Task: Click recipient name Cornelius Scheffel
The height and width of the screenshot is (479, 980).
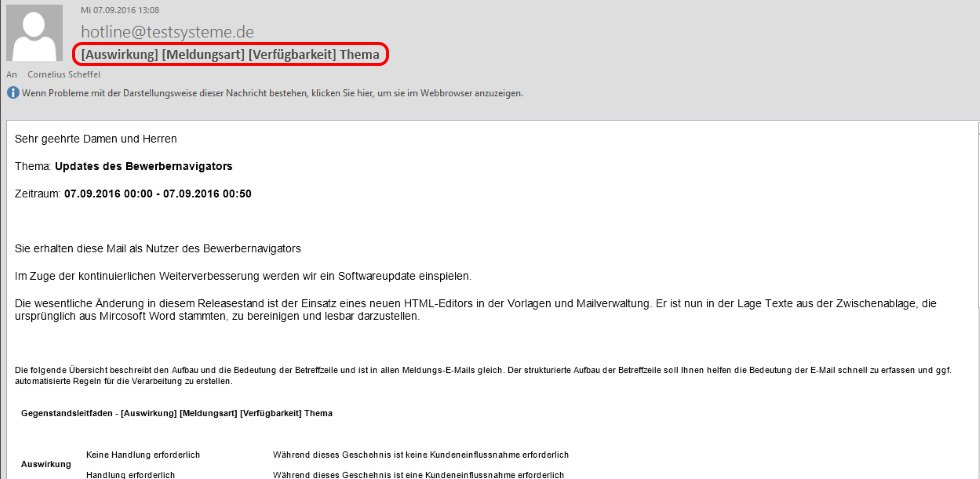Action: click(x=63, y=74)
